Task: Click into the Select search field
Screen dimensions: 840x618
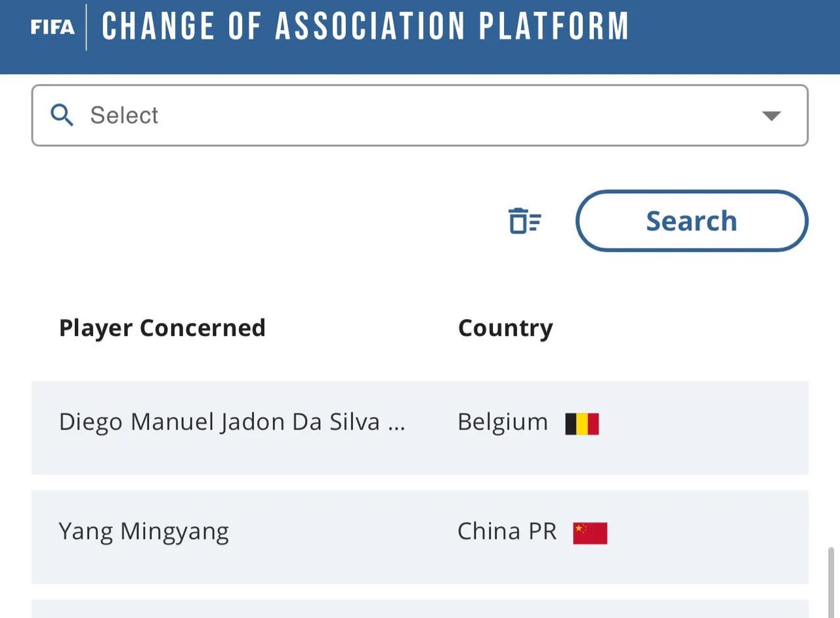Action: tap(420, 116)
